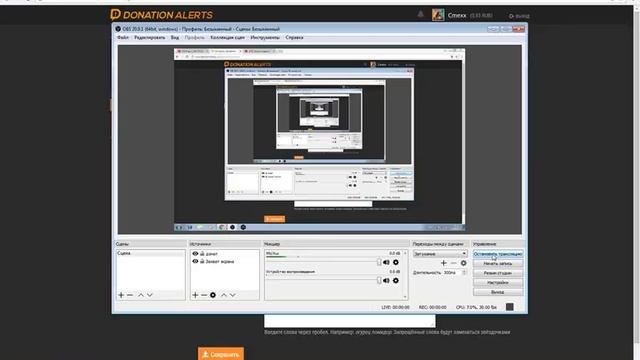Viewport: 640px width, 360px height.
Task: Open the Редактировать menu
Action: point(150,38)
